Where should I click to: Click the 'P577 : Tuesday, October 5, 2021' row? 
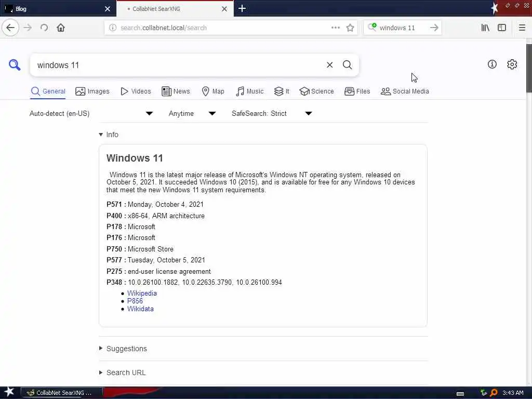point(156,260)
